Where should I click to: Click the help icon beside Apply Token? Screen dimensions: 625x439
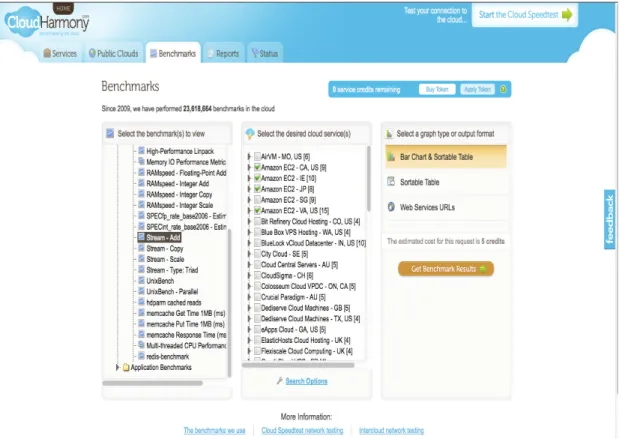coord(503,89)
